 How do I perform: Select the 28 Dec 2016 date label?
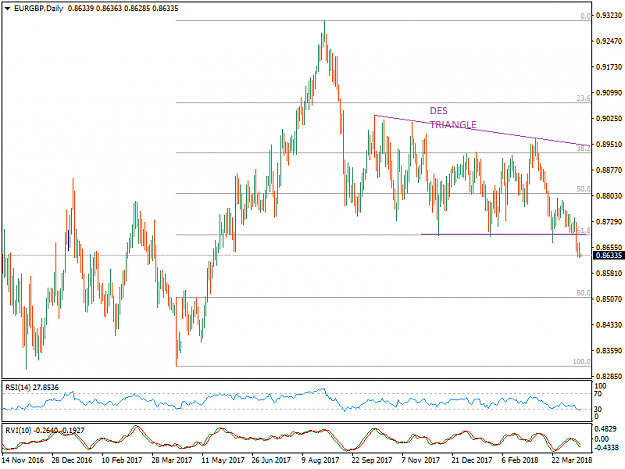pyautogui.click(x=72, y=460)
